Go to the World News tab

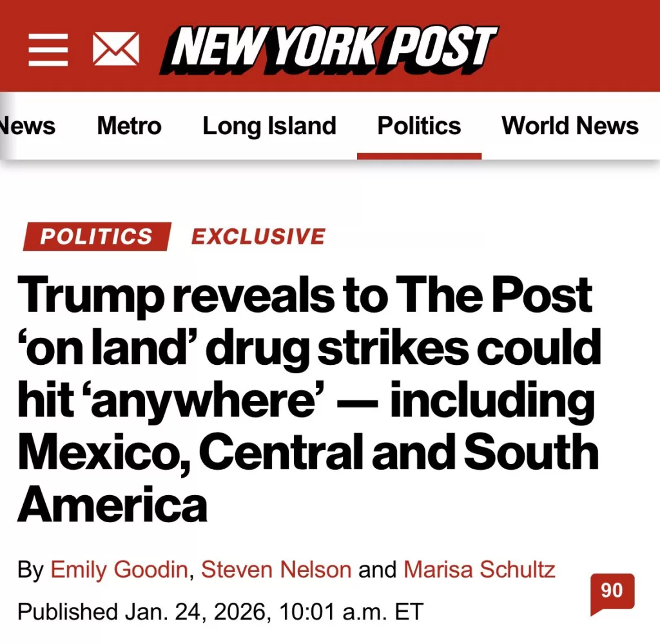tap(570, 125)
